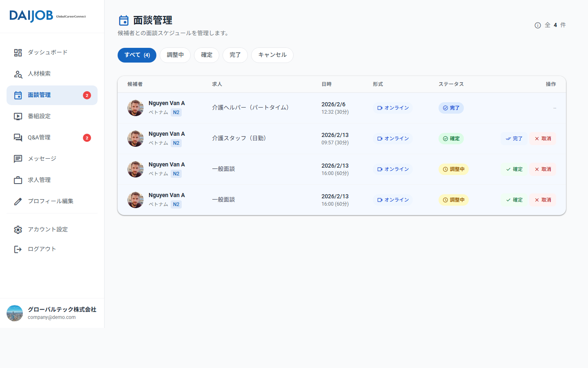The width and height of the screenshot is (588, 368).
Task: Open the 完了 status badge on the first row
Action: point(451,108)
